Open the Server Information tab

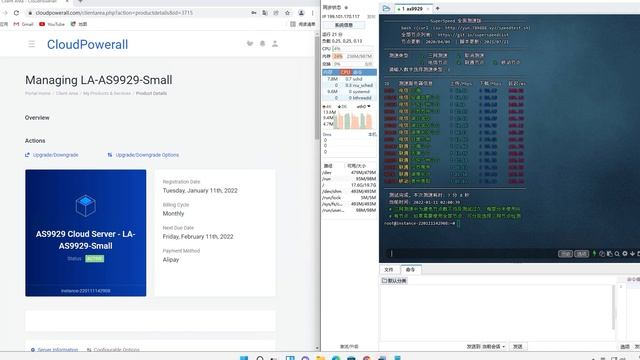[54, 349]
